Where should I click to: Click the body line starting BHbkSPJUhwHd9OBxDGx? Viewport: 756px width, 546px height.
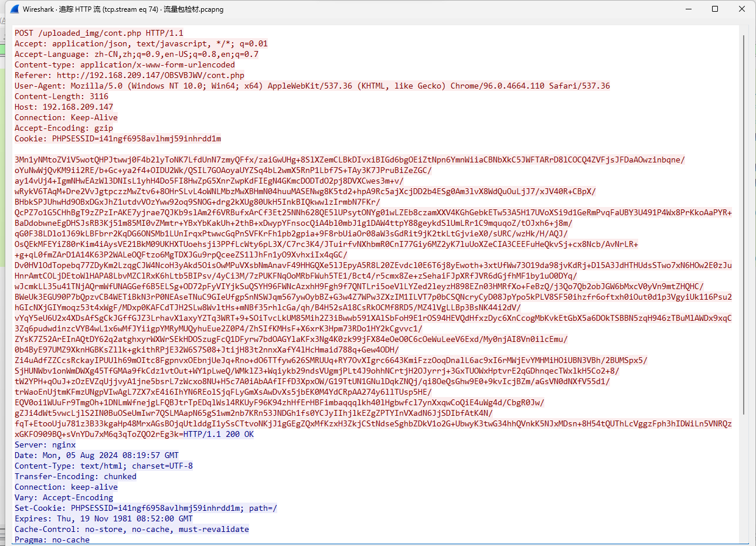pos(197,202)
